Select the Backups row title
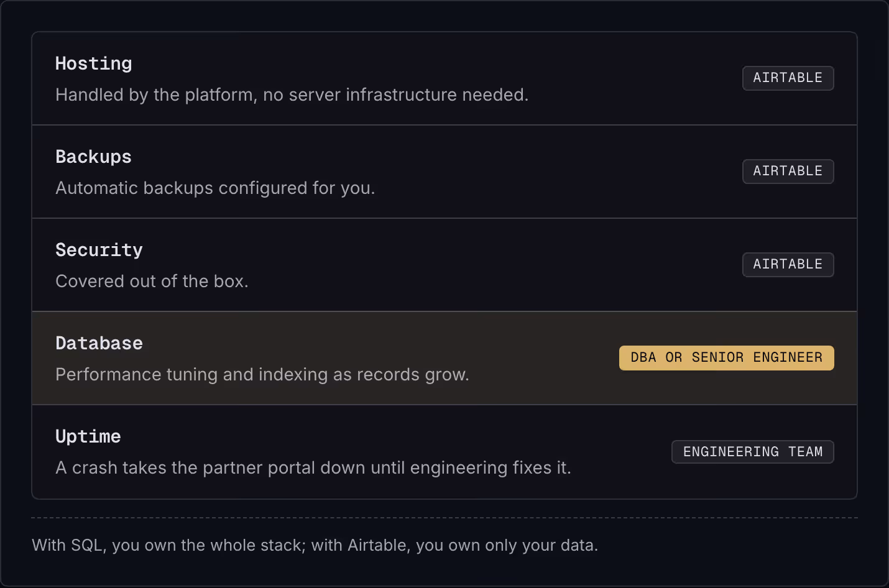 pyautogui.click(x=93, y=157)
